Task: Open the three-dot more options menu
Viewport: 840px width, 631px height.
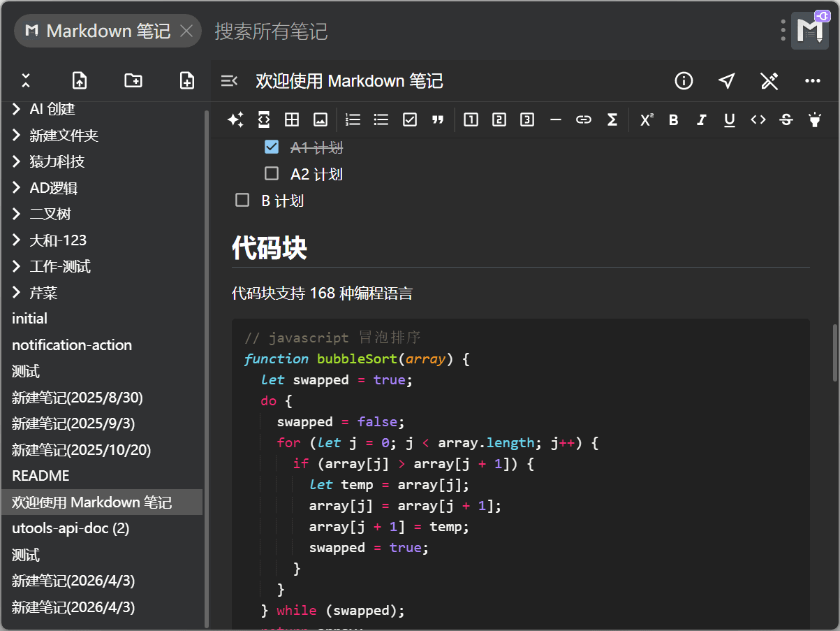Action: pyautogui.click(x=812, y=81)
